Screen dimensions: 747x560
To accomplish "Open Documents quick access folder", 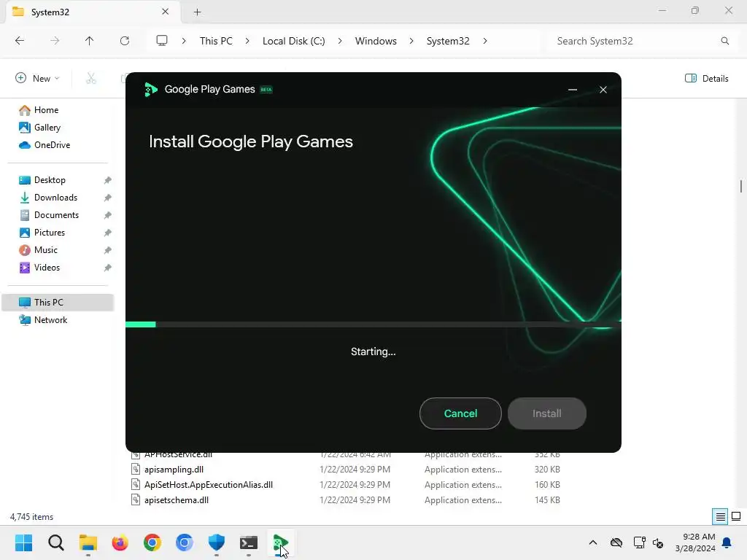I will tap(56, 215).
